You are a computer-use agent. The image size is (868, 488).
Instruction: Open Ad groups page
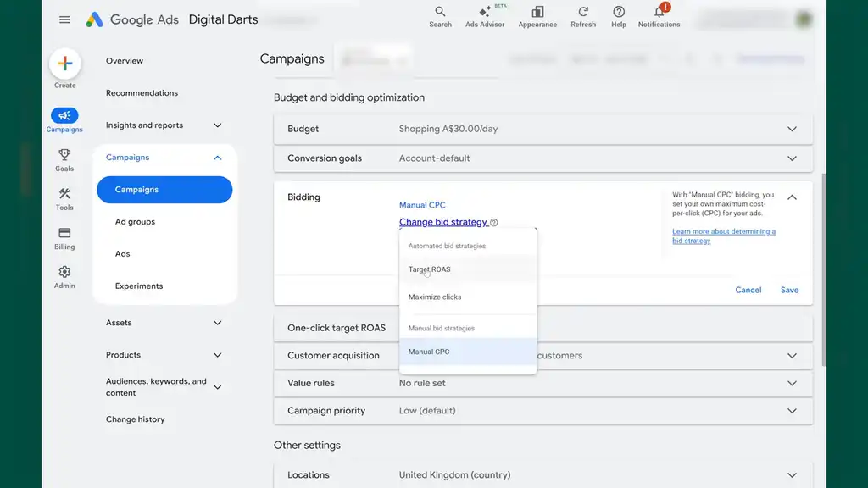[x=135, y=222]
